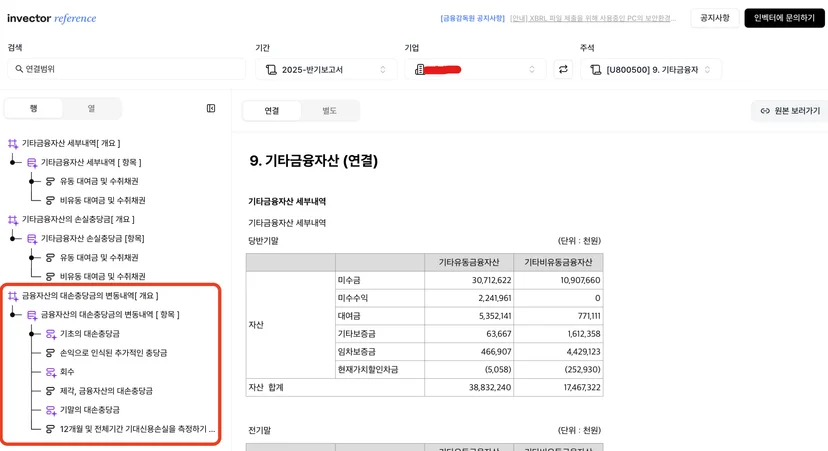Click icon beside 금융자산의 대손충당금의 변동내역 [ 항목 ]

32,315
